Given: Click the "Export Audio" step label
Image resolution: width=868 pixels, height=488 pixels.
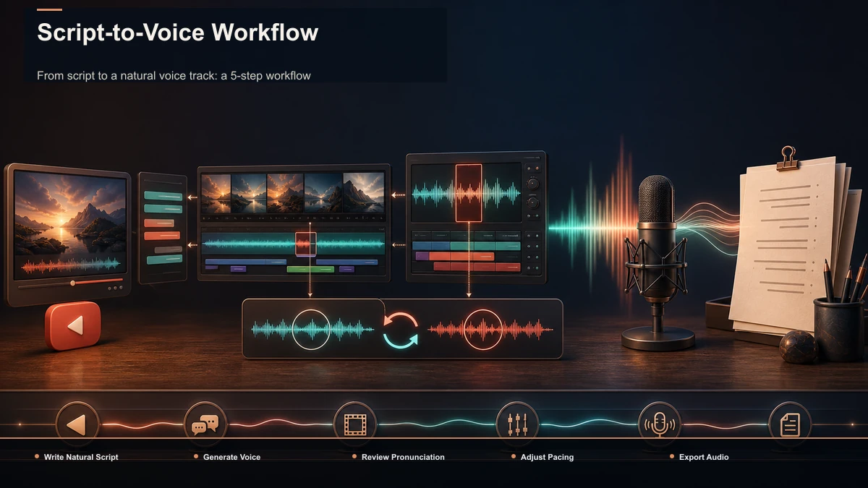Looking at the screenshot, I should click(704, 457).
